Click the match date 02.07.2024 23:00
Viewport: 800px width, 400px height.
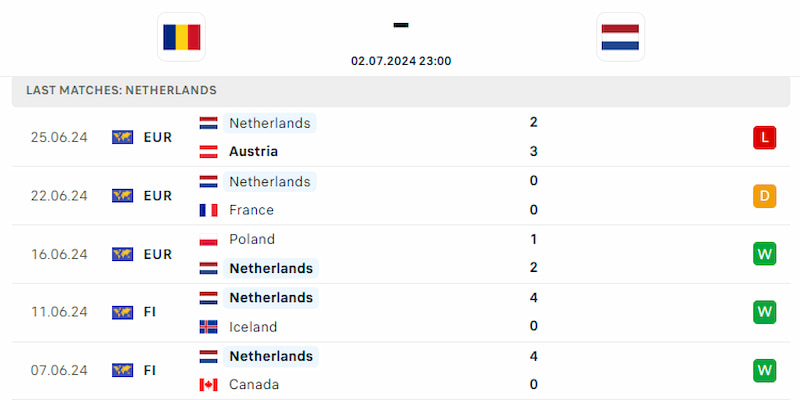pos(401,61)
